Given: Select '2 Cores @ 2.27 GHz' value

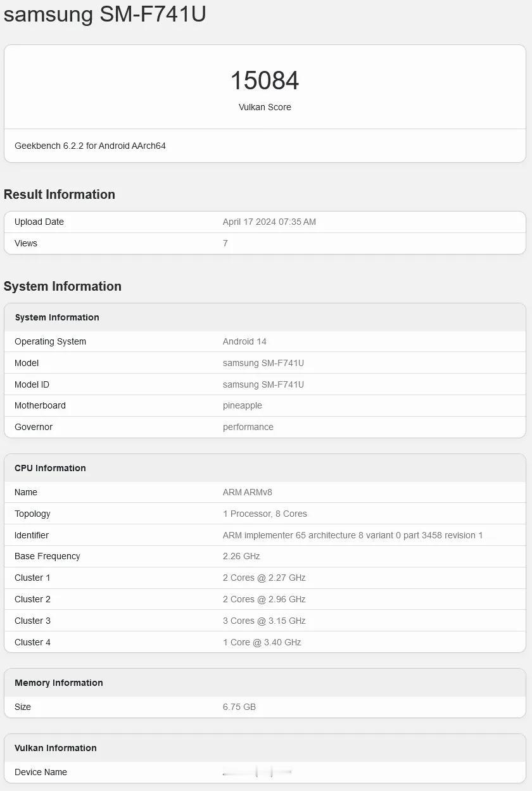Looking at the screenshot, I should coord(264,578).
